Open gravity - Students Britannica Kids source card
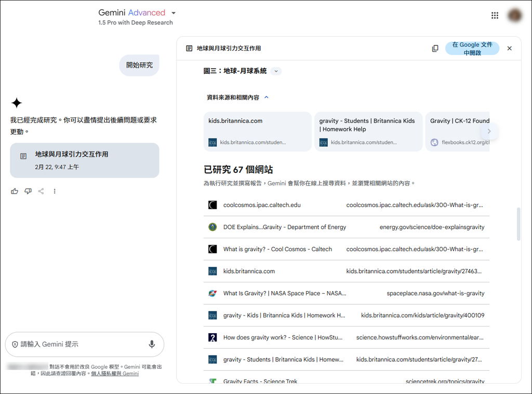The height and width of the screenshot is (394, 532). [368, 131]
